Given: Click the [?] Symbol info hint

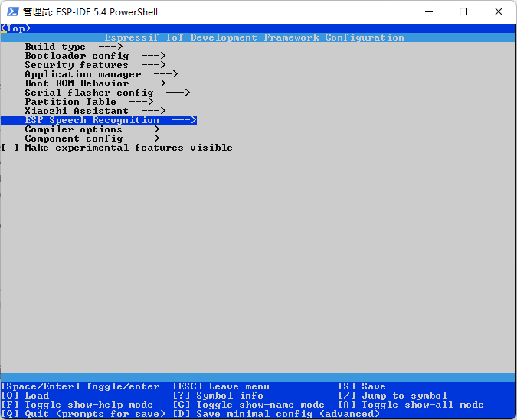Looking at the screenshot, I should (x=218, y=396).
